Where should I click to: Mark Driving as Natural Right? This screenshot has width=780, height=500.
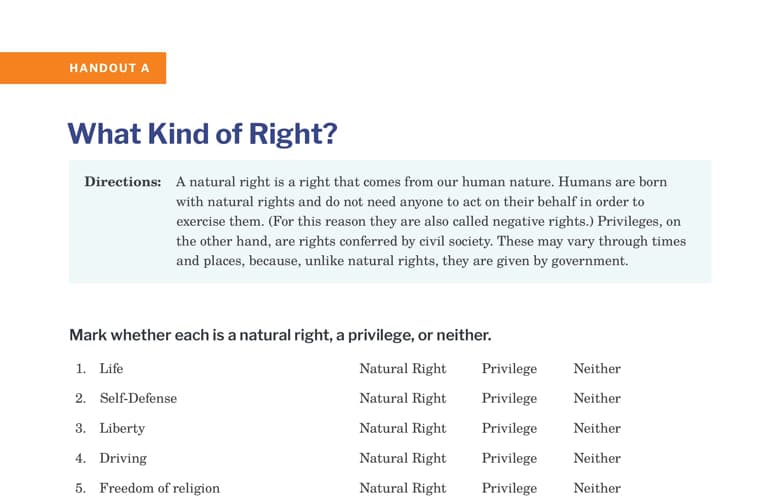(403, 458)
